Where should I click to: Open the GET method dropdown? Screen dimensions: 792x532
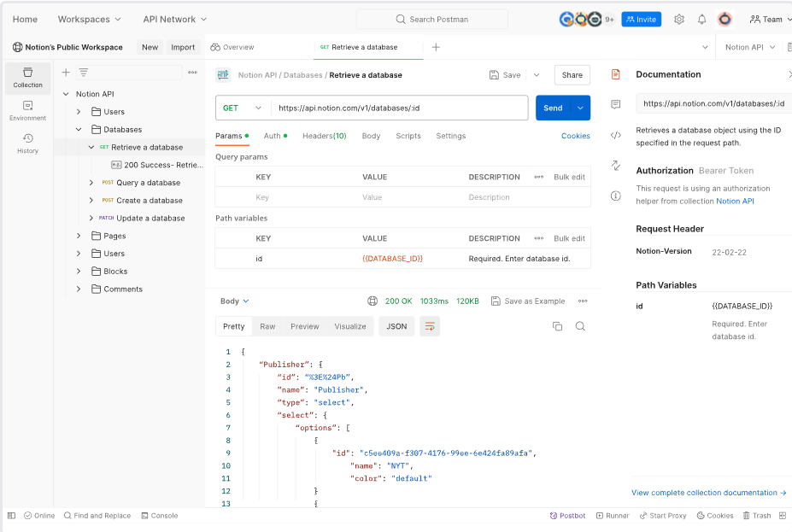click(243, 108)
